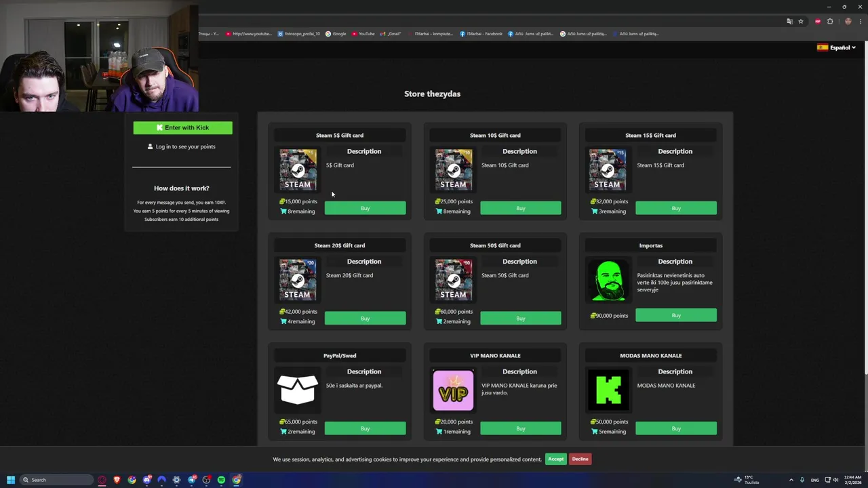
Task: Click the Steam 20$ Gift card image
Action: pos(298,279)
